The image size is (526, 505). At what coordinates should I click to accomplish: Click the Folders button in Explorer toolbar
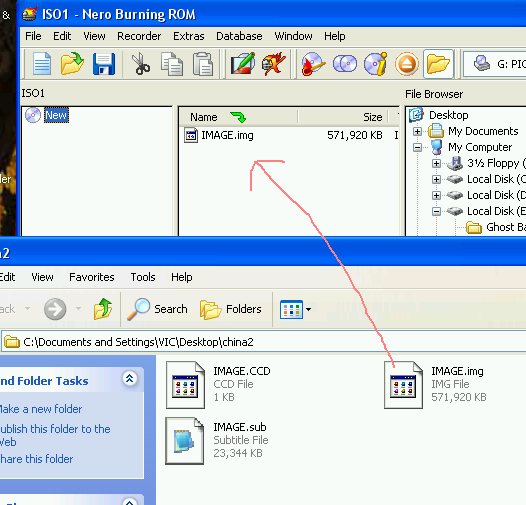[x=230, y=309]
